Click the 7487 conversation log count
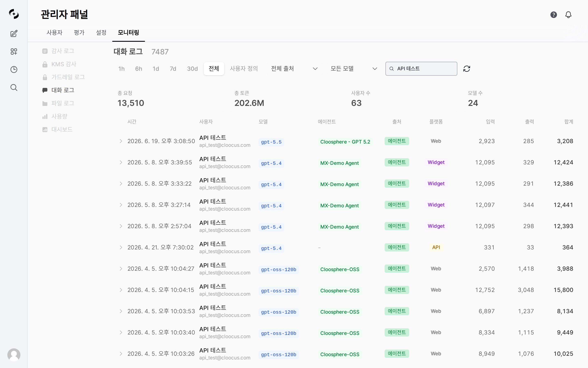Screen dimensions: 588x368 tap(160, 52)
